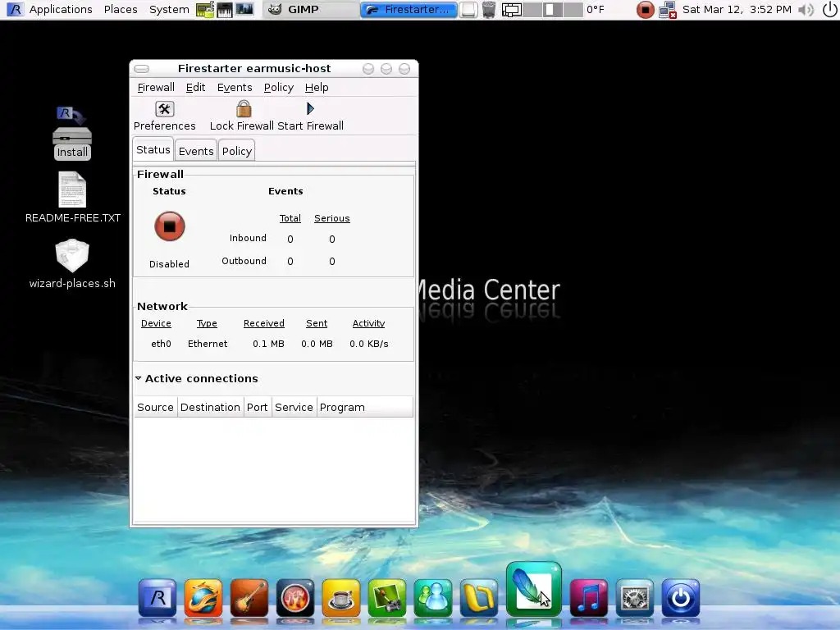Click the volume speaker icon in panel
The height and width of the screenshot is (630, 840).
pos(806,10)
